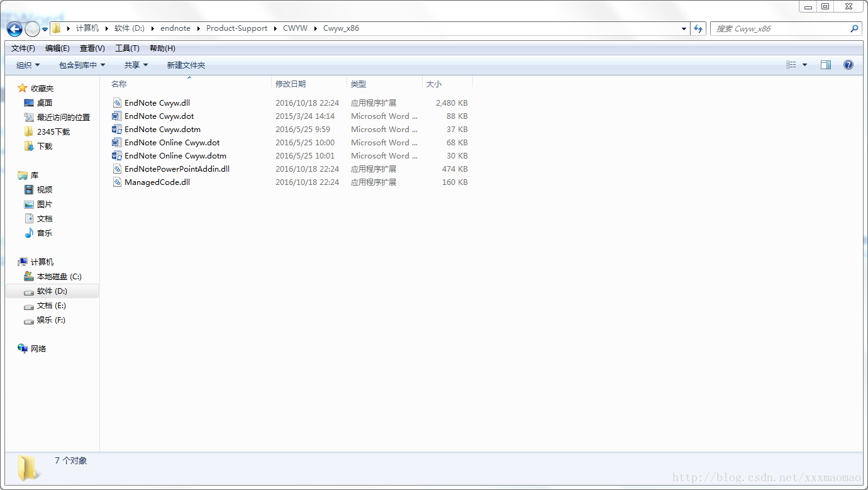Select the 音乐 library
Viewport: 868px width, 490px height.
tap(44, 233)
